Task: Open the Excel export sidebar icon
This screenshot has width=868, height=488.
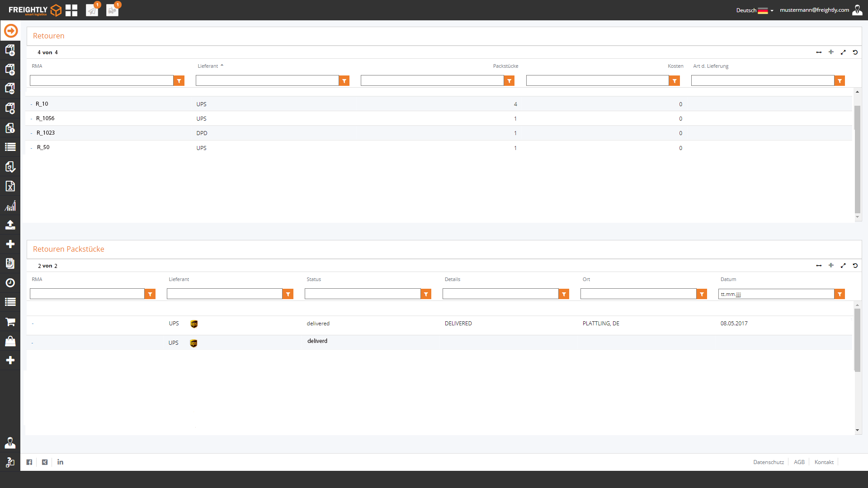Action: (x=10, y=186)
